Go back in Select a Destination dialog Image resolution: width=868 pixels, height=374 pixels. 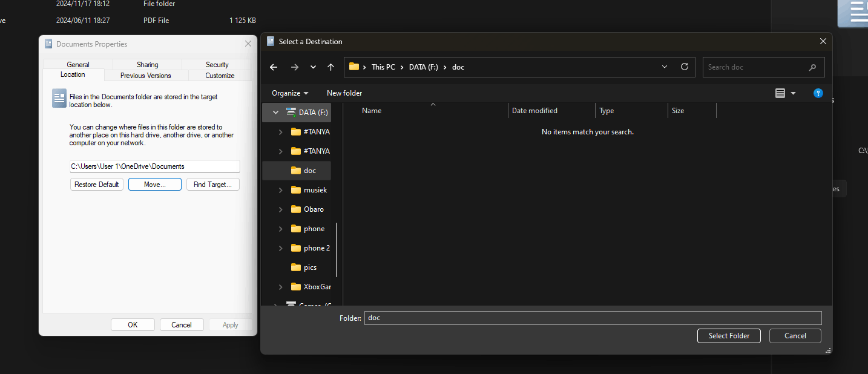(x=274, y=67)
